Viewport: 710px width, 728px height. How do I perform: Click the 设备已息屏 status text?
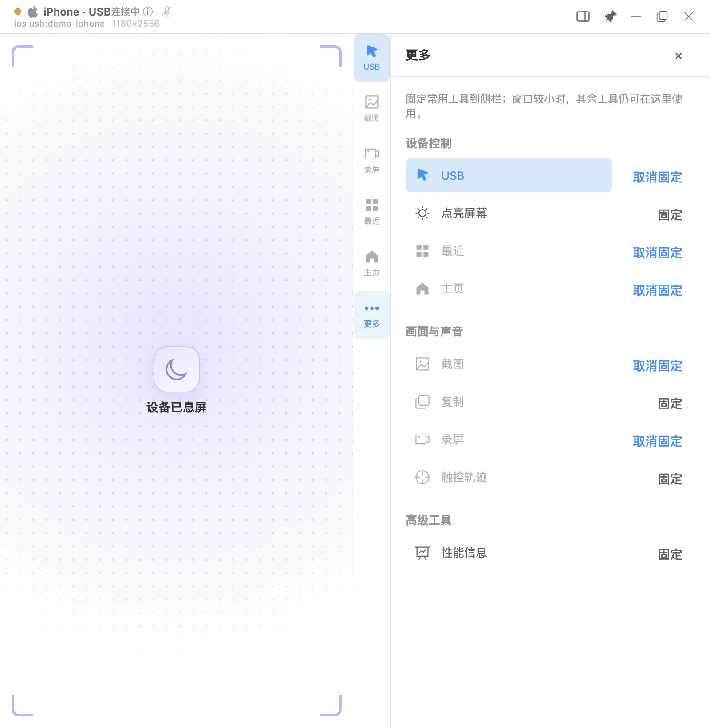tap(177, 407)
